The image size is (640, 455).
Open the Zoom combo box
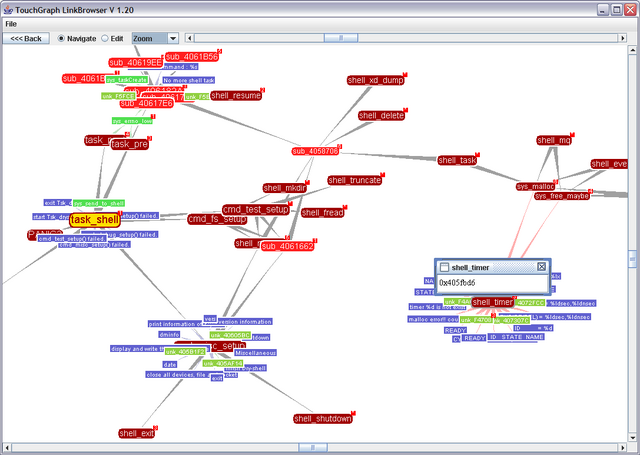click(155, 38)
